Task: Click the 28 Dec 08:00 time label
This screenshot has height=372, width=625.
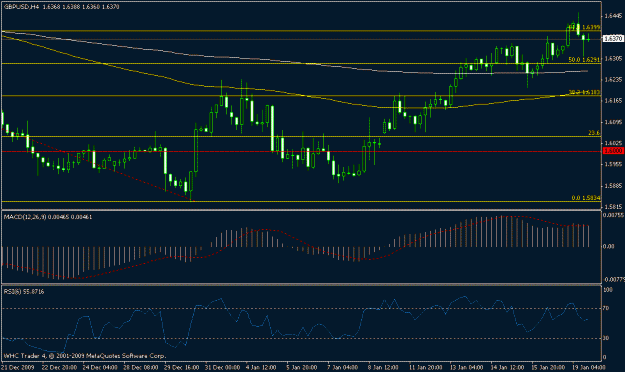Action: click(x=141, y=367)
